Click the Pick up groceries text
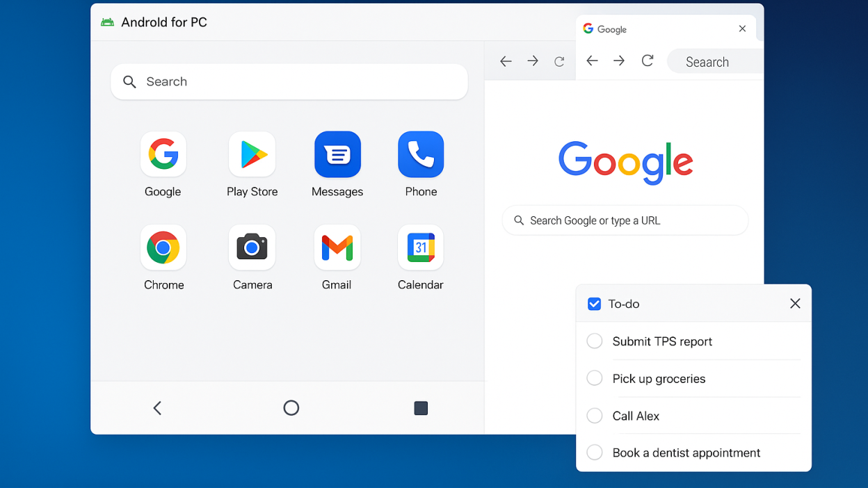This screenshot has width=868, height=488. [x=659, y=379]
